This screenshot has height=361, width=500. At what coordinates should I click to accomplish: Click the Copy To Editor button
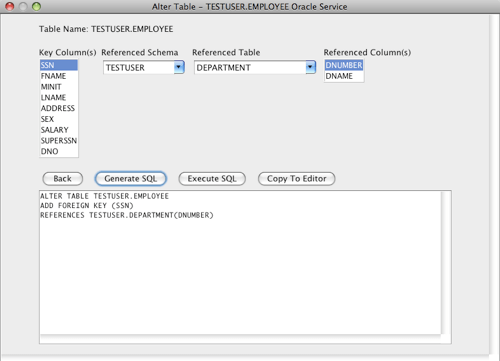point(297,179)
